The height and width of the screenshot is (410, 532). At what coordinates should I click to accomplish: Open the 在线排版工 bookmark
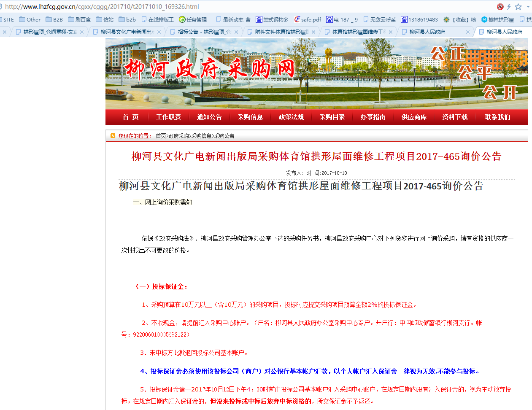pyautogui.click(x=157, y=19)
